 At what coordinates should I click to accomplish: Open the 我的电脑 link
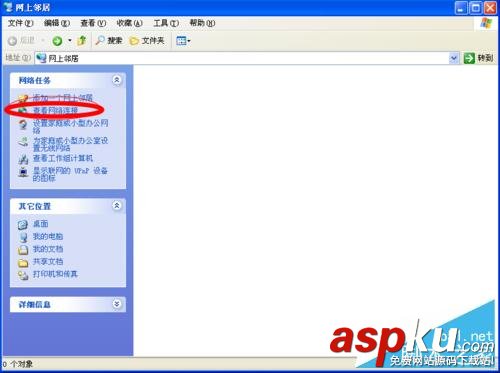[x=48, y=236]
